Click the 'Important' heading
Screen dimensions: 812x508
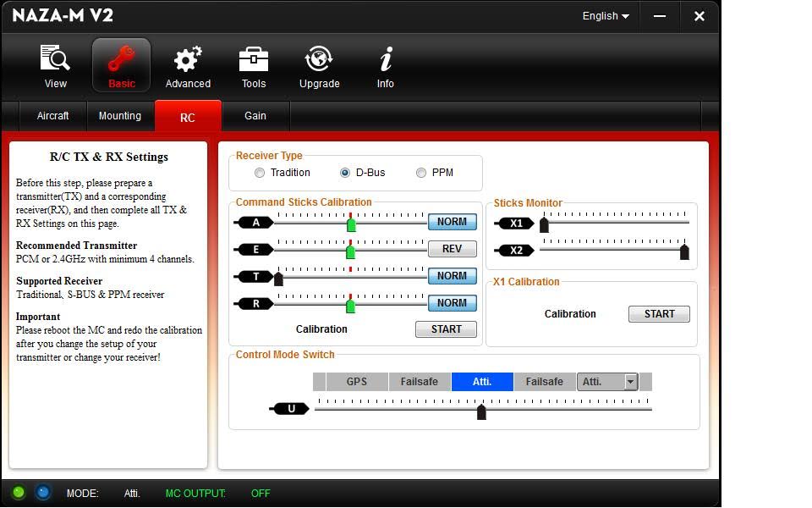(x=38, y=317)
